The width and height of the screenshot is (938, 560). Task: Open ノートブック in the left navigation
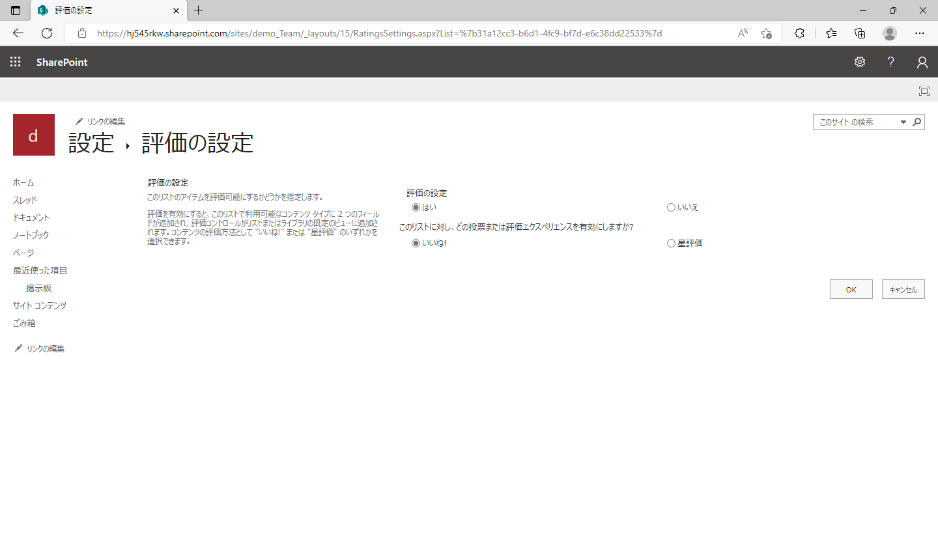click(x=31, y=235)
